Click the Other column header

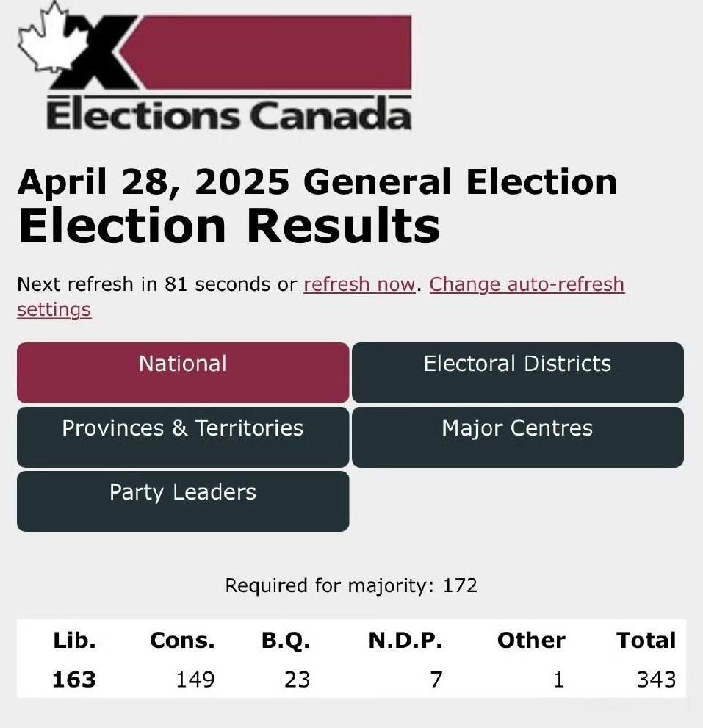[x=531, y=641]
